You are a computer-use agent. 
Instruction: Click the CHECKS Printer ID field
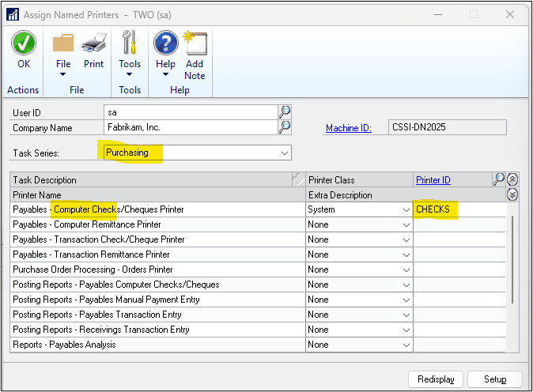[x=459, y=209]
